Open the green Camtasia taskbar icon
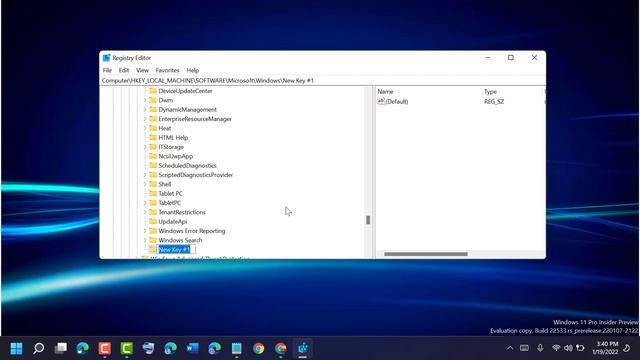Image resolution: width=640 pixels, height=360 pixels. point(127,348)
